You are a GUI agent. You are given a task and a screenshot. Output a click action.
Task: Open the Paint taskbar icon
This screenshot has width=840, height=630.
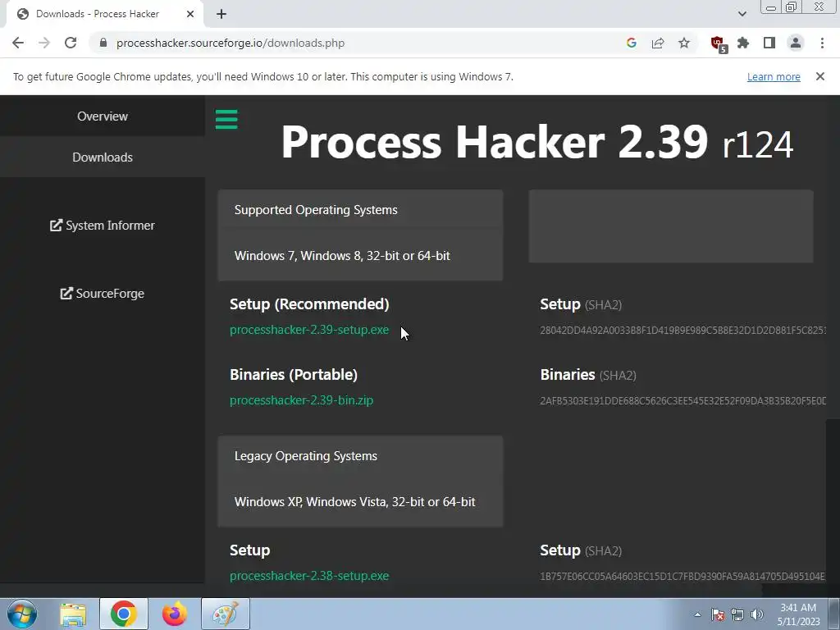click(x=225, y=614)
